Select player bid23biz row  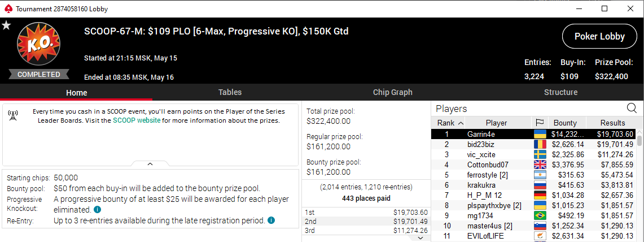tap(533, 144)
